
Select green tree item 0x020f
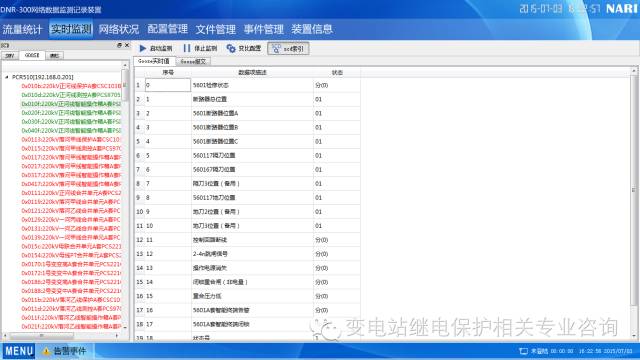tap(71, 113)
